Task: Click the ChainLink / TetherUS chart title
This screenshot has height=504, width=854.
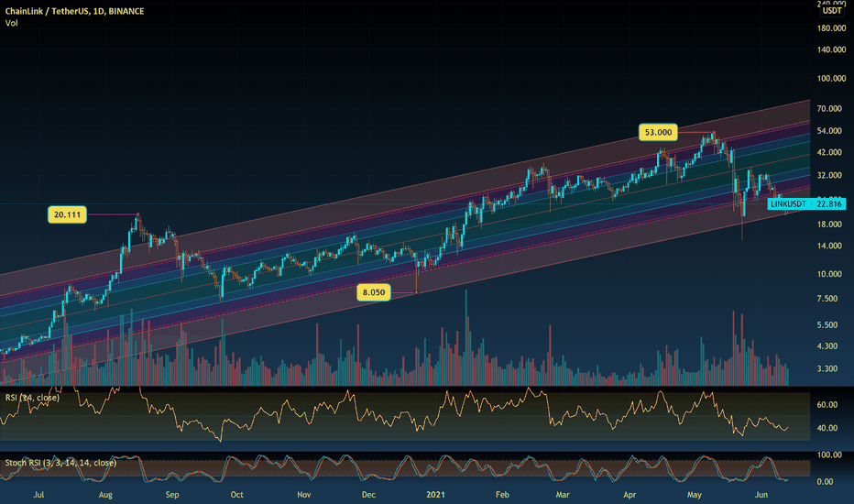Action: [x=74, y=11]
